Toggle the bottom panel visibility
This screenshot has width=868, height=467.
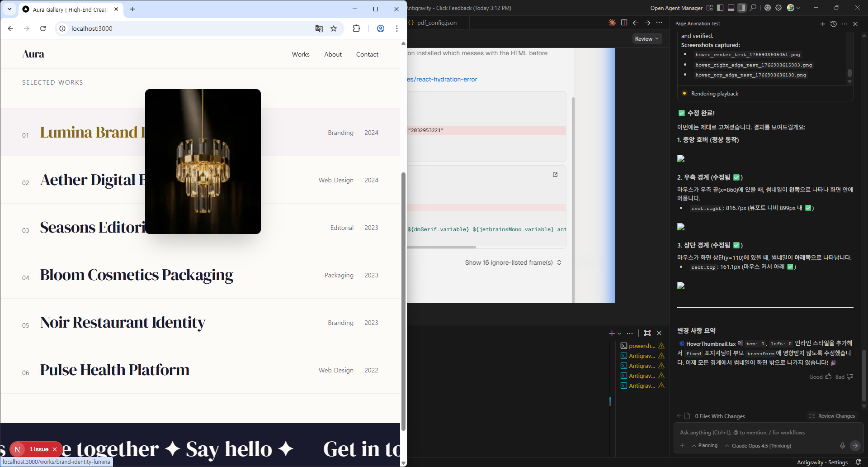731,8
